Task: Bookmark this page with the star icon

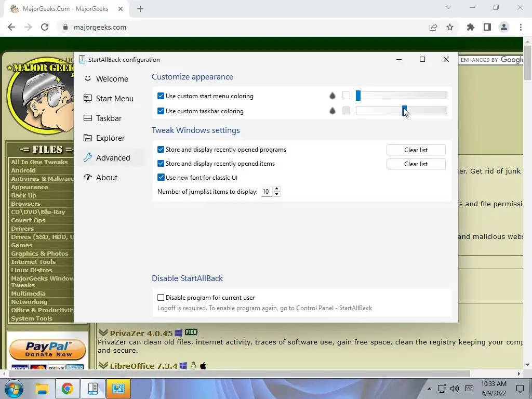Action: tap(450, 27)
